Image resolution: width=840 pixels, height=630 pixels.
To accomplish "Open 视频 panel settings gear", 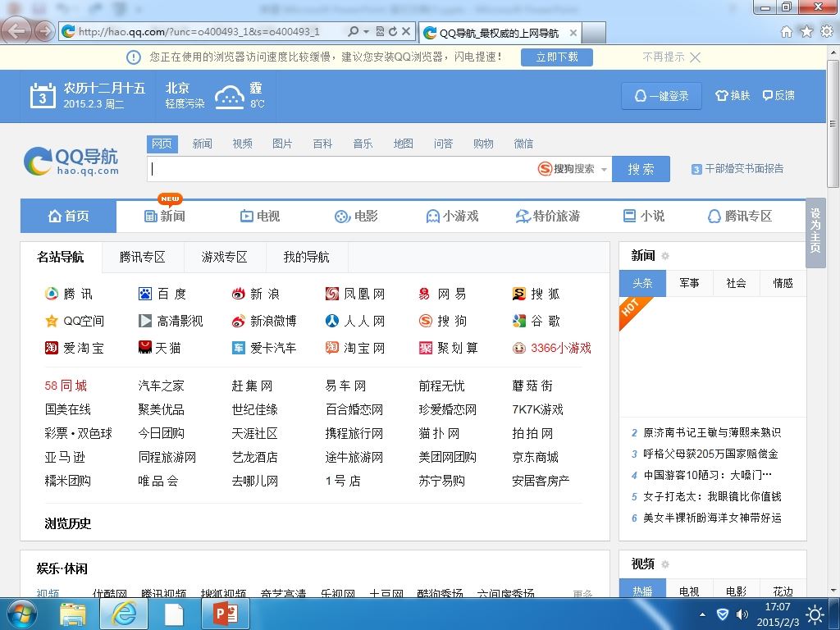I will coord(665,564).
